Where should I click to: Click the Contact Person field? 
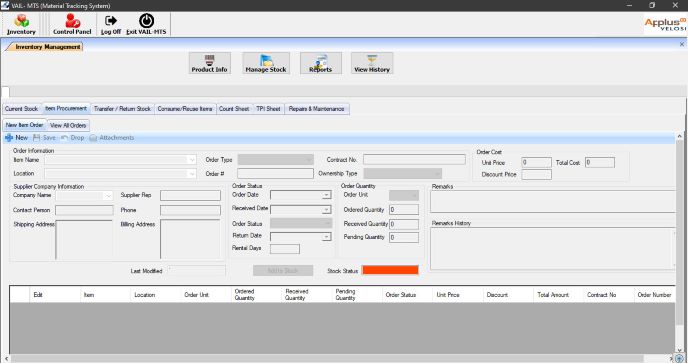click(84, 210)
